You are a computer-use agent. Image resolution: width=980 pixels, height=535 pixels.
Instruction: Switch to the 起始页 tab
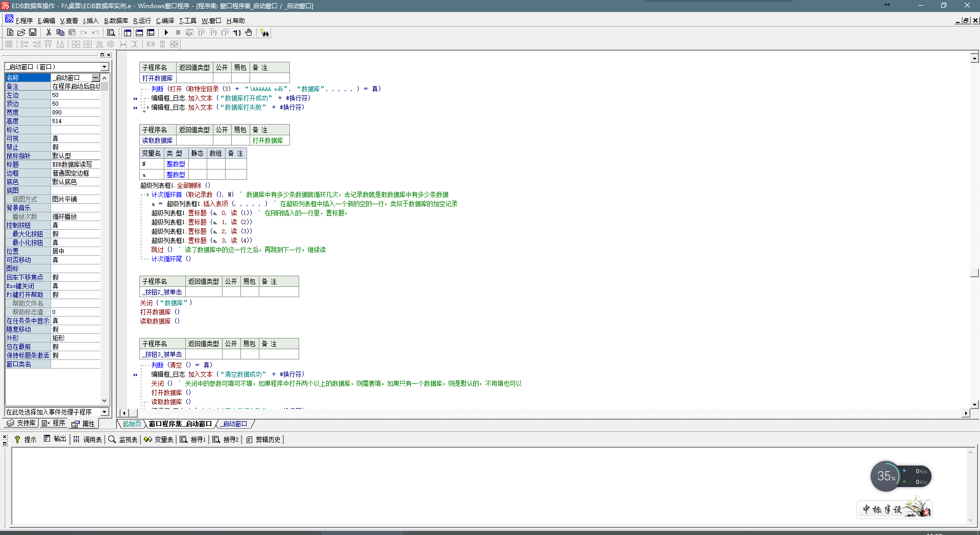tap(132, 424)
